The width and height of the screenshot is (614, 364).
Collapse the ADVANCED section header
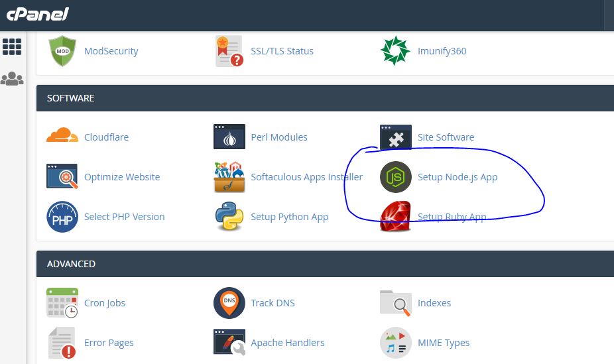click(x=325, y=264)
